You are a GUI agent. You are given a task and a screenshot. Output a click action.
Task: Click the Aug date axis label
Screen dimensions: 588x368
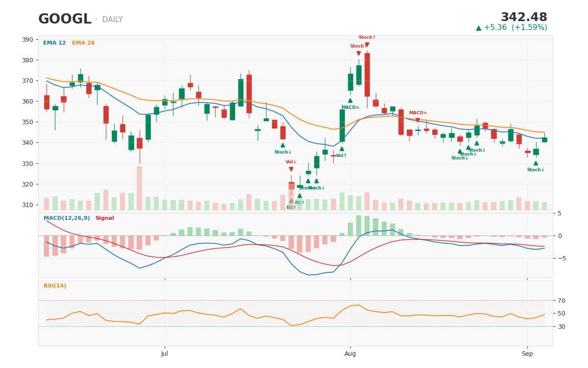(350, 354)
